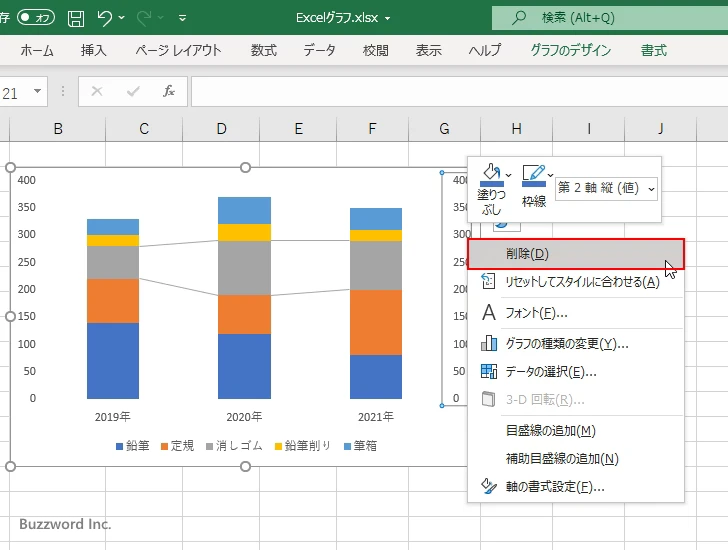Choose 補助目盛線の追加(N) menu item
This screenshot has height=550, width=728.
576,459
